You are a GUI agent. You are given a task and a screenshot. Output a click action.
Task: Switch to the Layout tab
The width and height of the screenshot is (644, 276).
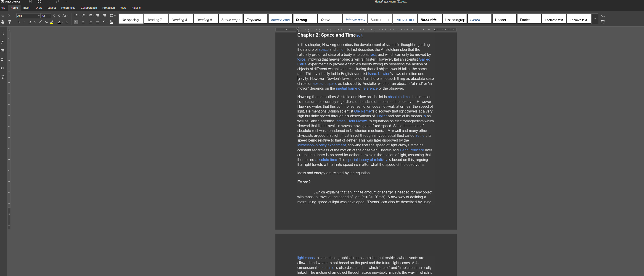(x=52, y=8)
